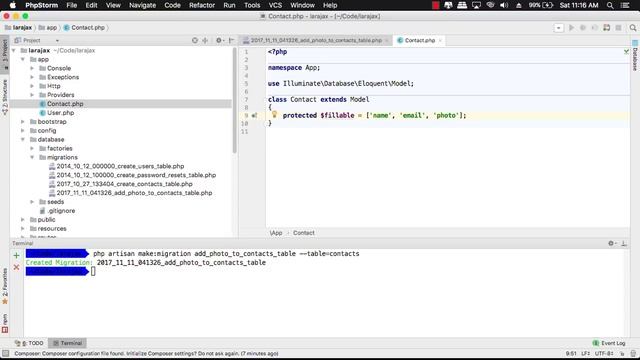Screen dimensions: 640x360
Task: Close terminal session with red X
Action: coord(16,267)
